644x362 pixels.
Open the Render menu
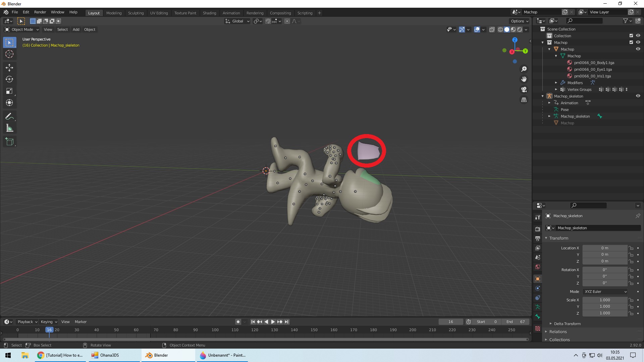tap(40, 12)
